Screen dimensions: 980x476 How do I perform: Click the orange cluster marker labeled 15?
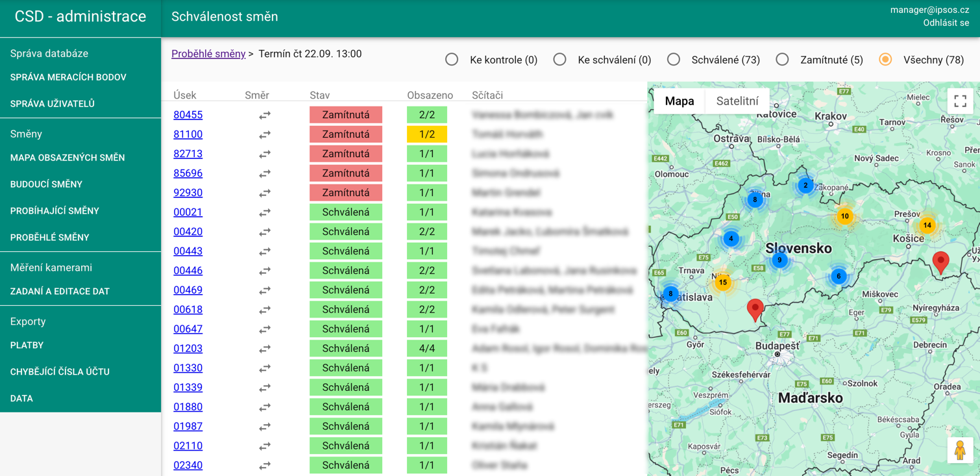(x=722, y=282)
